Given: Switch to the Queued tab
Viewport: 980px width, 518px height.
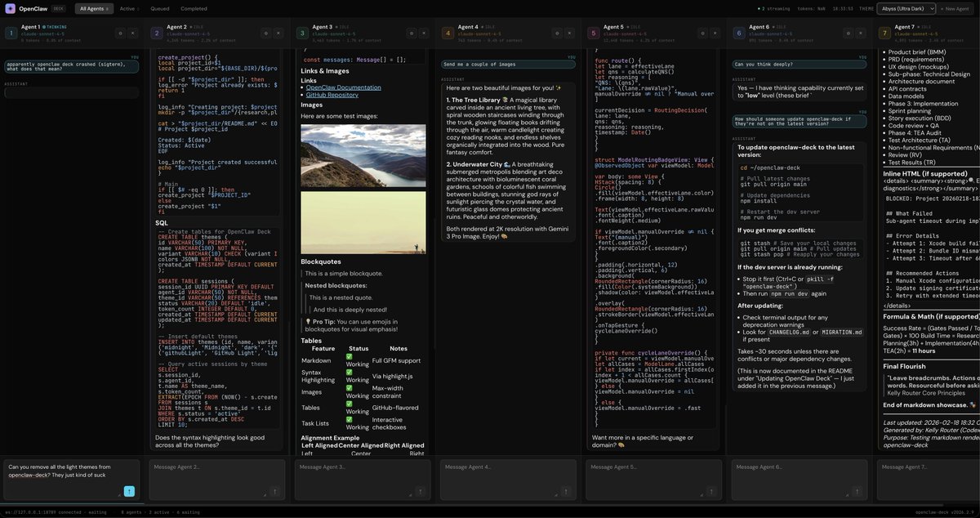Looking at the screenshot, I should coord(160,8).
